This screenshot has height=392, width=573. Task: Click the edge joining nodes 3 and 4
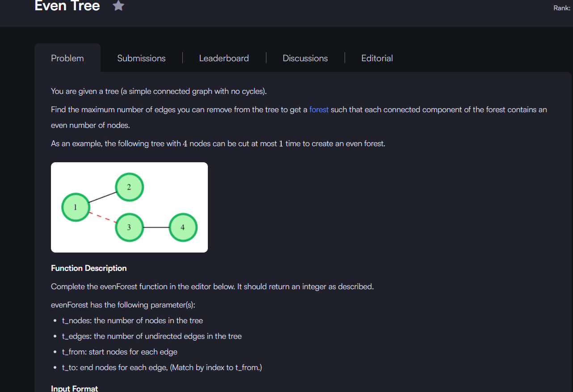point(156,228)
